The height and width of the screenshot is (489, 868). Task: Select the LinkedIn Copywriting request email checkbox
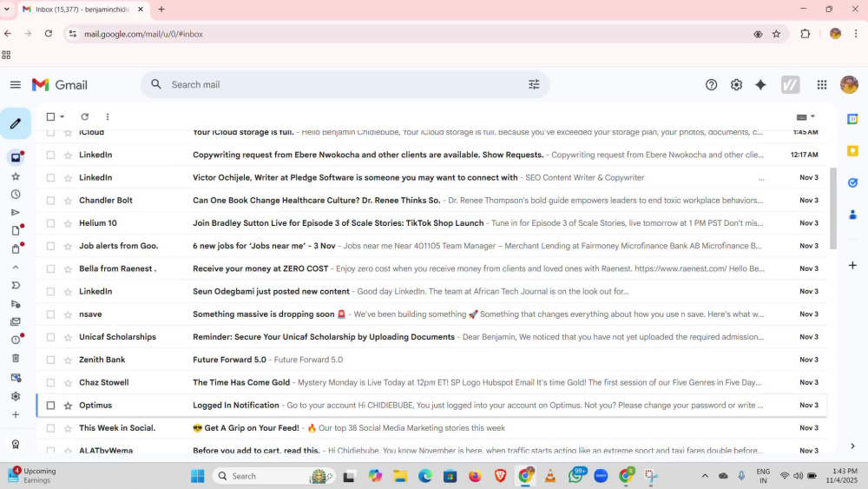50,155
